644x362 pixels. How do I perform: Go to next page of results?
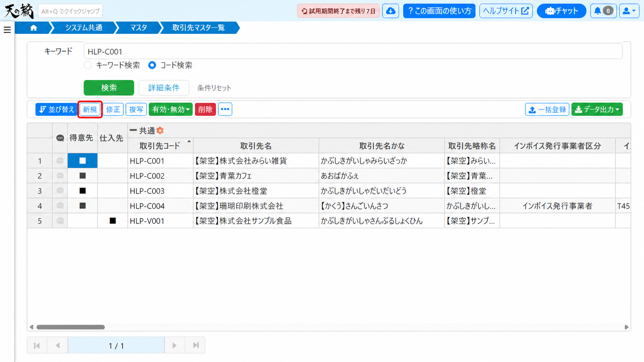[x=174, y=345]
